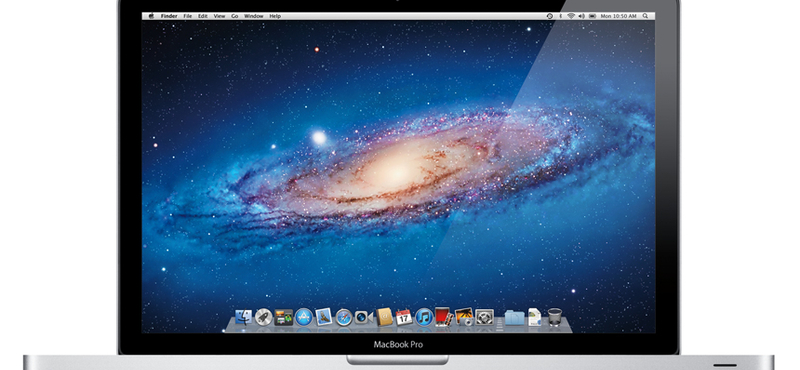The image size is (800, 370).
Task: Open Spotlight search magnifier icon
Action: [x=645, y=16]
